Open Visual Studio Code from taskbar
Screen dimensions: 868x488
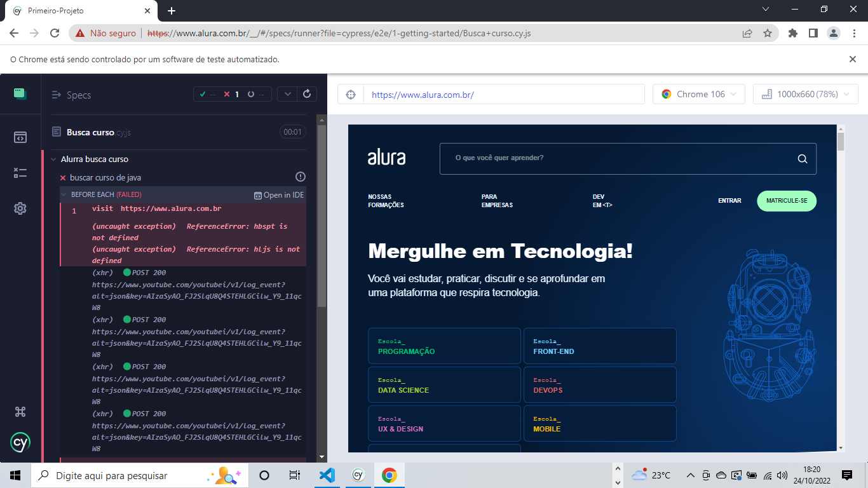click(x=327, y=475)
